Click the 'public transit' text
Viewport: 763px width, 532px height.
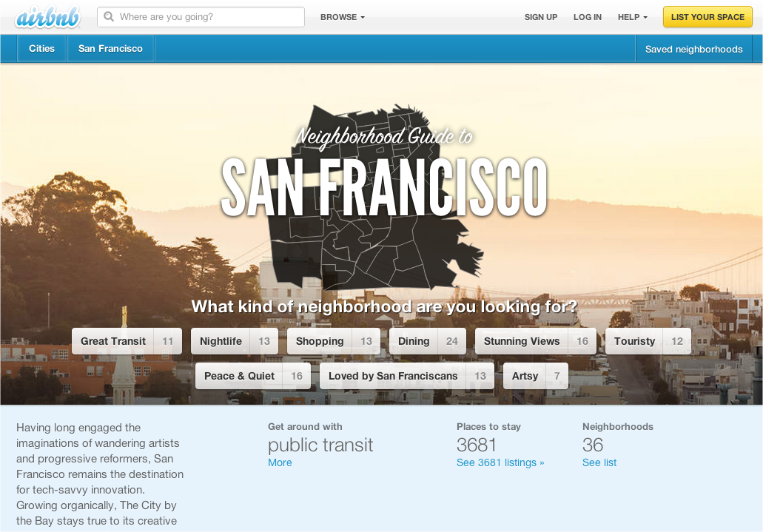(x=320, y=445)
